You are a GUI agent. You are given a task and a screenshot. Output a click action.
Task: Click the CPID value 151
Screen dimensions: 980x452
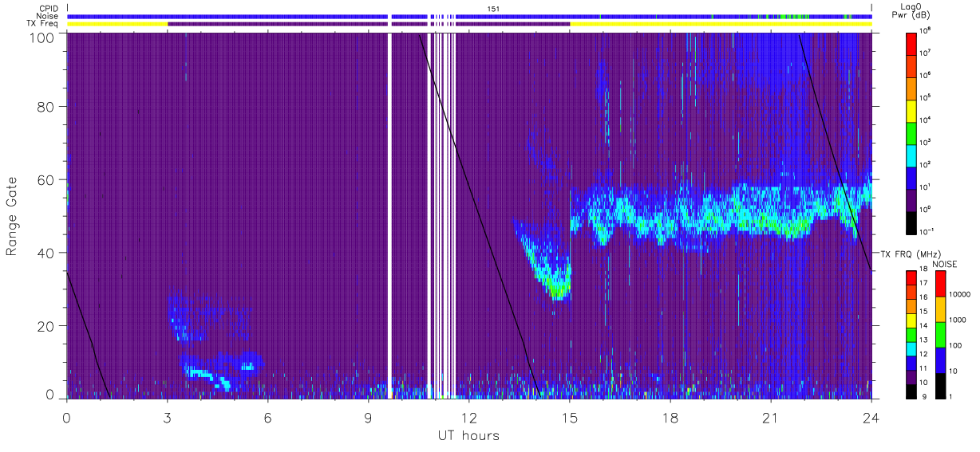(494, 8)
